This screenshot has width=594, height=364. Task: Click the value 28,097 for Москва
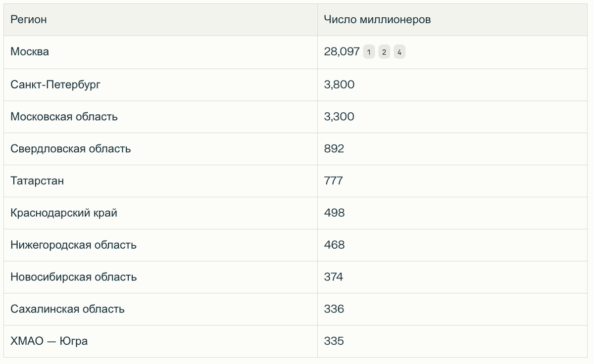pyautogui.click(x=342, y=51)
